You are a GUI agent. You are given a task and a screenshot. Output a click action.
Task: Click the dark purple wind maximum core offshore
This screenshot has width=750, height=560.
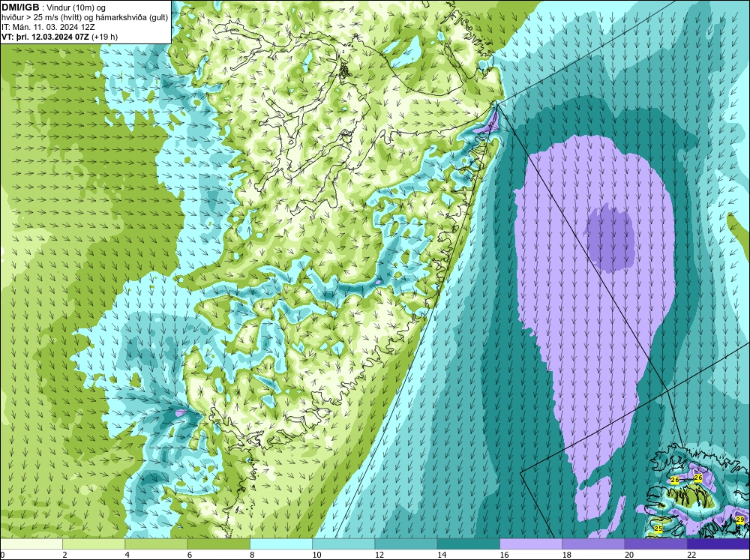pos(609,238)
